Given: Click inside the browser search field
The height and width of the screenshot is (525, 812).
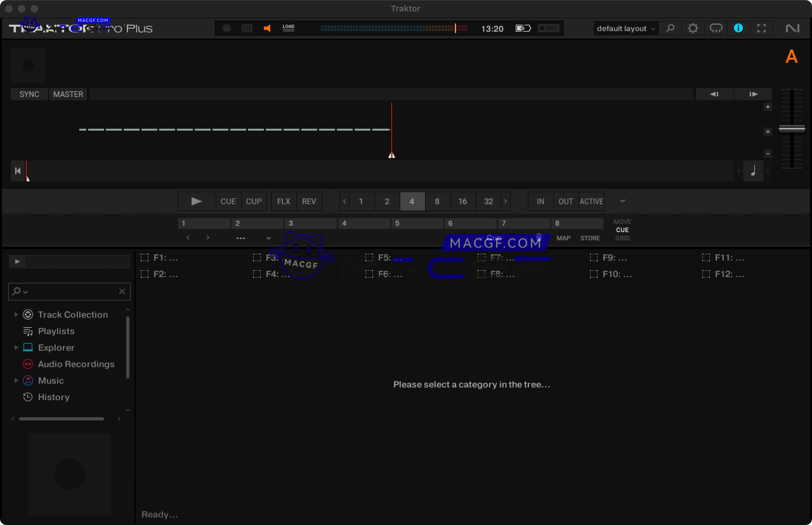Looking at the screenshot, I should [x=68, y=291].
